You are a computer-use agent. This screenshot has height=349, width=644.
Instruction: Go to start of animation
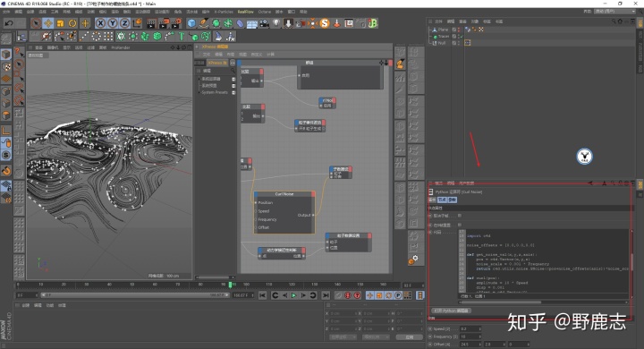263,295
